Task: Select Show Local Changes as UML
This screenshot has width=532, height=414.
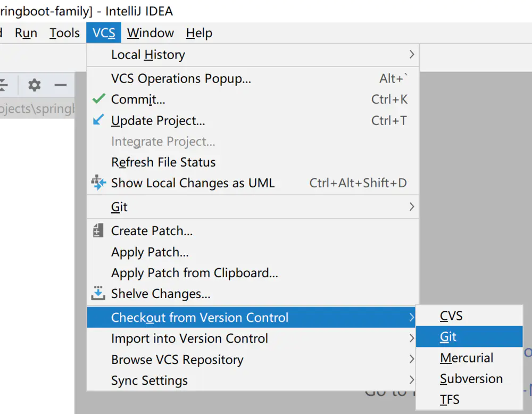Action: click(x=253, y=183)
